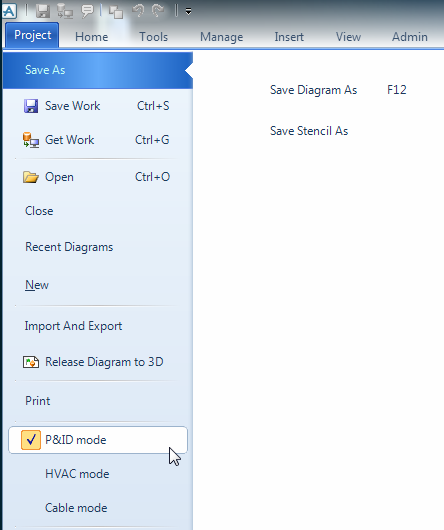Image resolution: width=444 pixels, height=530 pixels.
Task: Click the Undo arrow in quick access toolbar
Action: point(138,11)
